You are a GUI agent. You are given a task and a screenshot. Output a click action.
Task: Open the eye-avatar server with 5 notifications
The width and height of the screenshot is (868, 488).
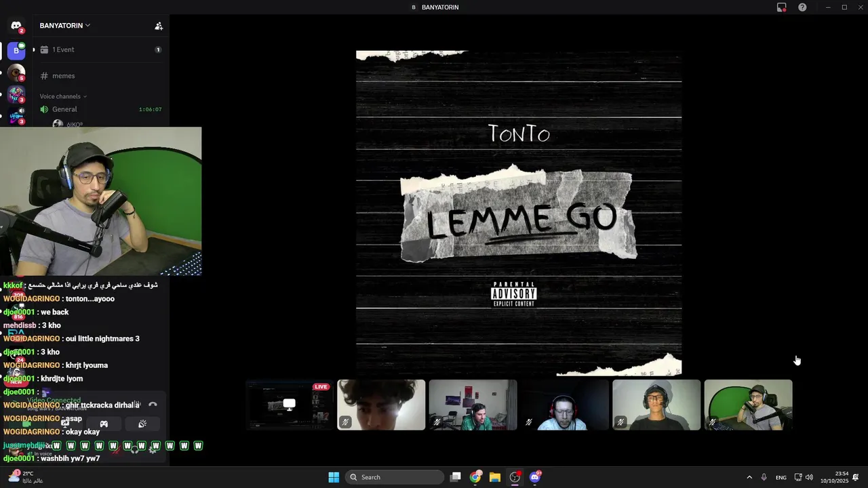16,72
